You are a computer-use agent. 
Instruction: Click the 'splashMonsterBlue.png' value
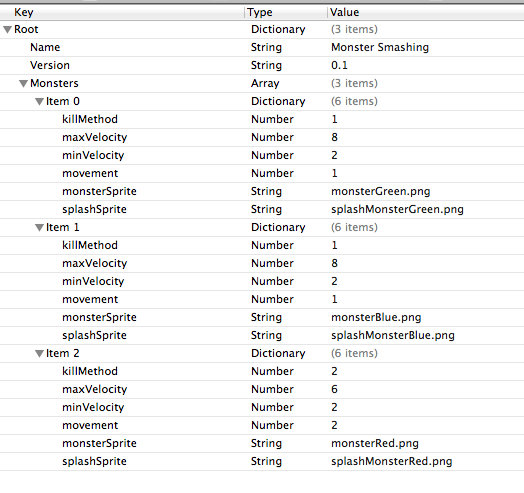393,336
